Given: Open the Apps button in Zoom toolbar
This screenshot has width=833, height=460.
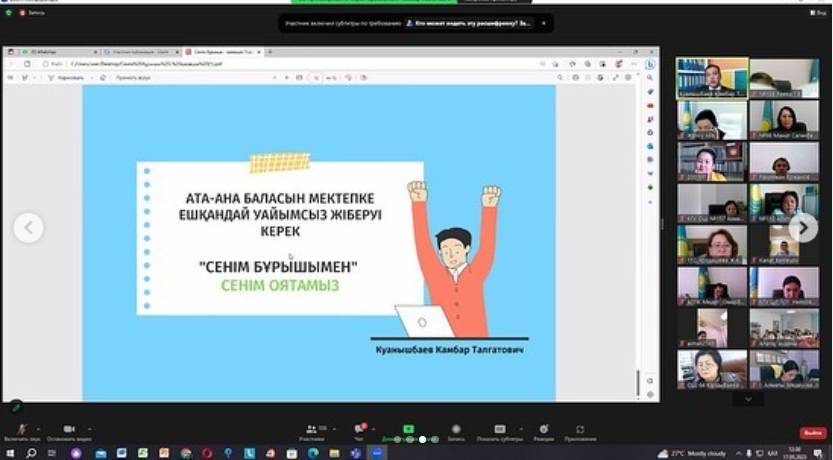Looking at the screenshot, I should pyautogui.click(x=580, y=429).
